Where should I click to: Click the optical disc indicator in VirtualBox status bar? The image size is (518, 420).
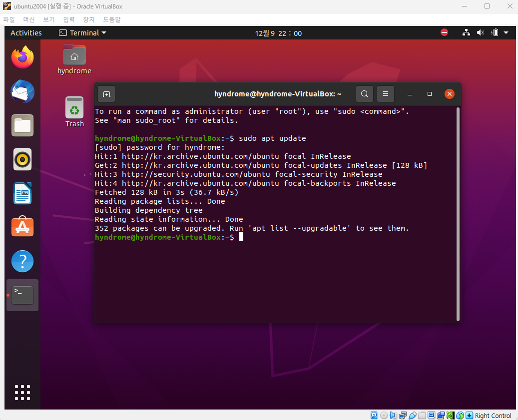coord(384,416)
